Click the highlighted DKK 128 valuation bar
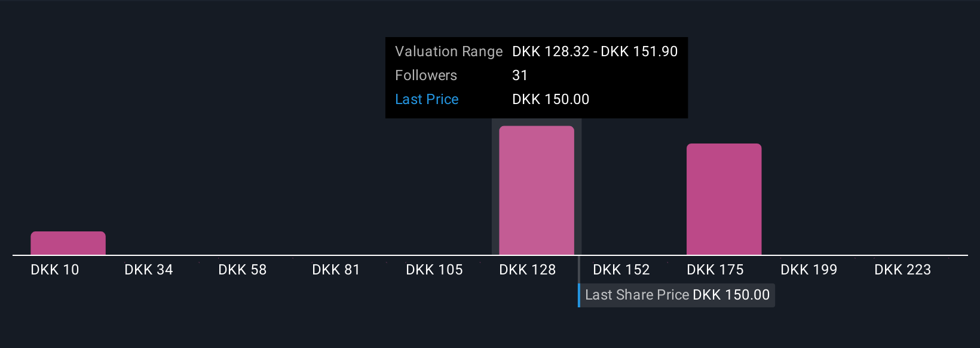 coord(537,191)
